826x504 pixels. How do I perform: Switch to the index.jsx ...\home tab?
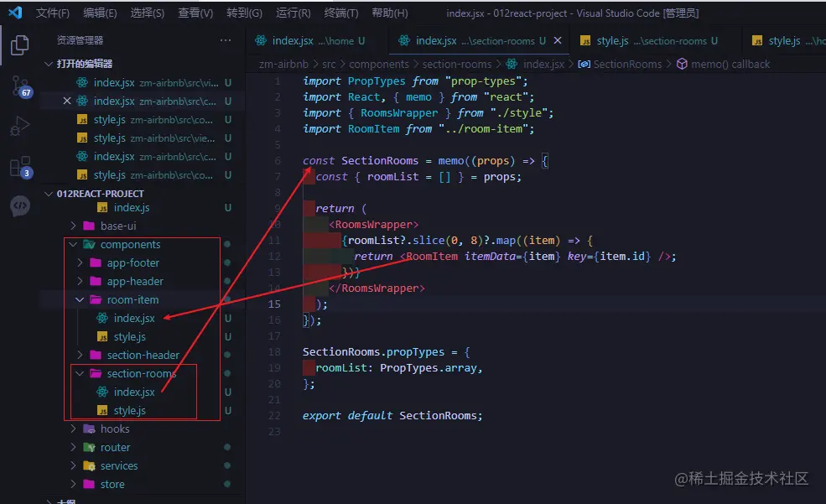[318, 40]
